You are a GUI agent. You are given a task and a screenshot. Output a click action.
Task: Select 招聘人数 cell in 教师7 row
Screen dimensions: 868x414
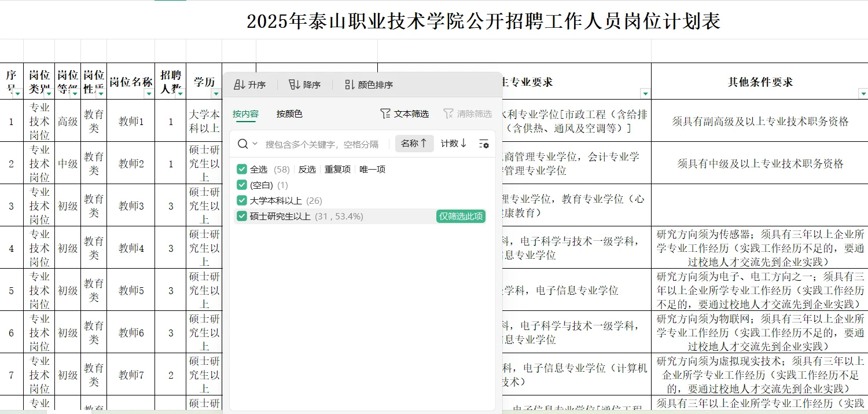pyautogui.click(x=171, y=375)
